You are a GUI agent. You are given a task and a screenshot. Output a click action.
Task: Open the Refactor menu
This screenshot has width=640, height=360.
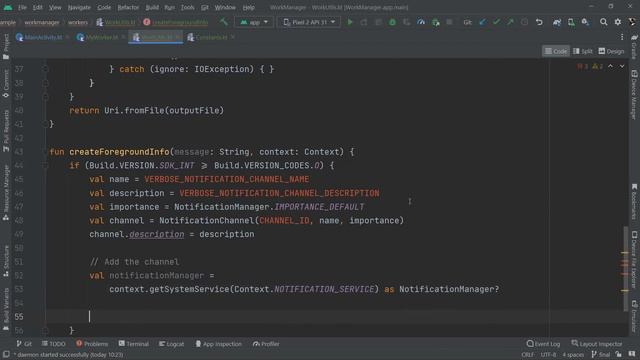(128, 7)
